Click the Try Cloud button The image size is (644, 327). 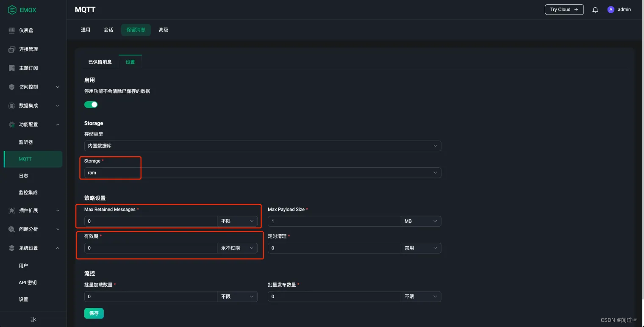[564, 9]
